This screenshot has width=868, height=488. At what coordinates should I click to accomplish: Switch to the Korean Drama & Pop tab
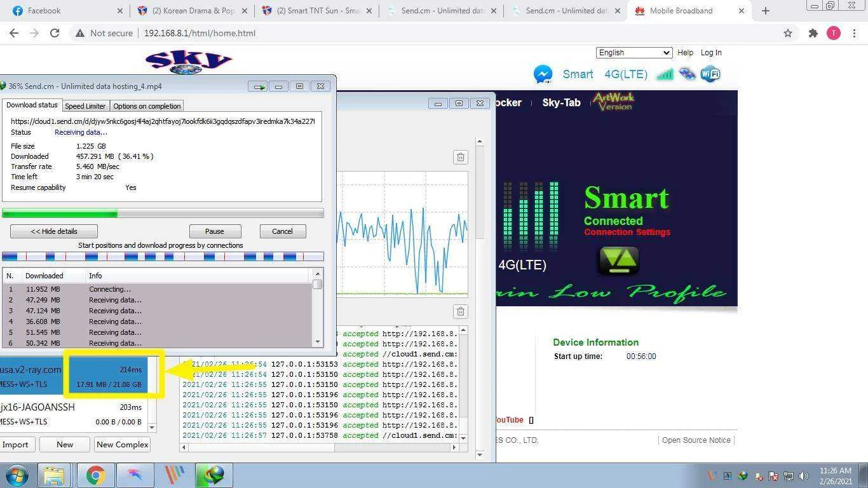tap(191, 11)
